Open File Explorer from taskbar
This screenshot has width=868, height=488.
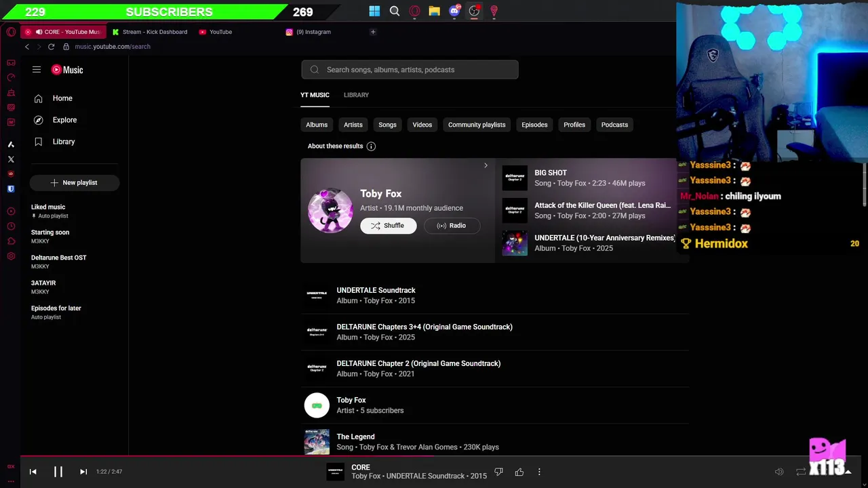coord(434,11)
